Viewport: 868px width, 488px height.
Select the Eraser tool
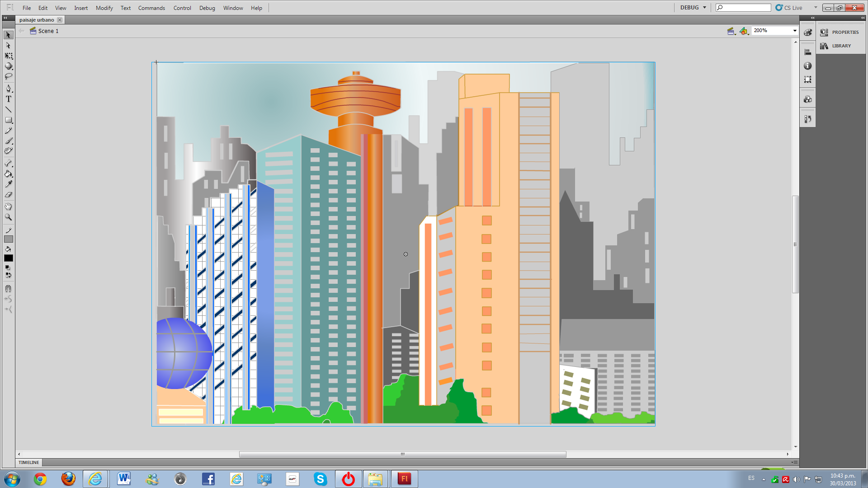tap(8, 195)
